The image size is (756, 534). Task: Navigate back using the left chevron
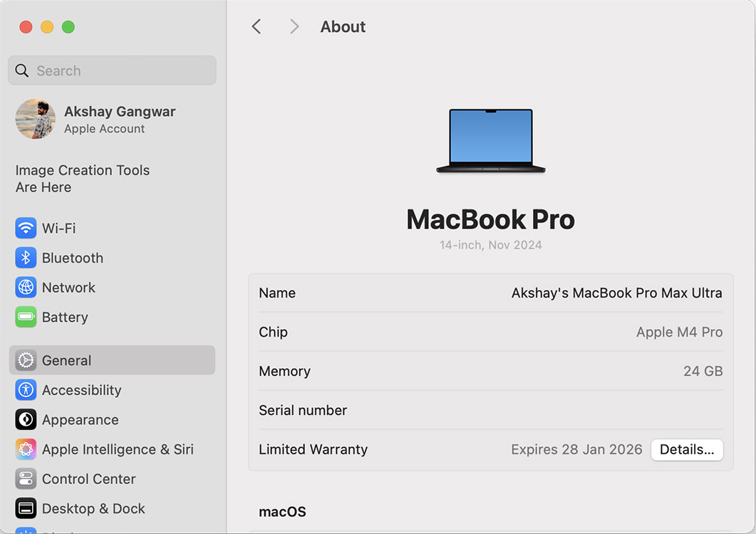tap(257, 26)
